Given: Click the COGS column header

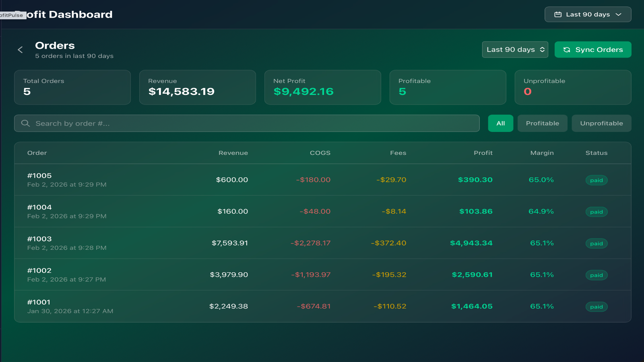Looking at the screenshot, I should click(x=320, y=153).
